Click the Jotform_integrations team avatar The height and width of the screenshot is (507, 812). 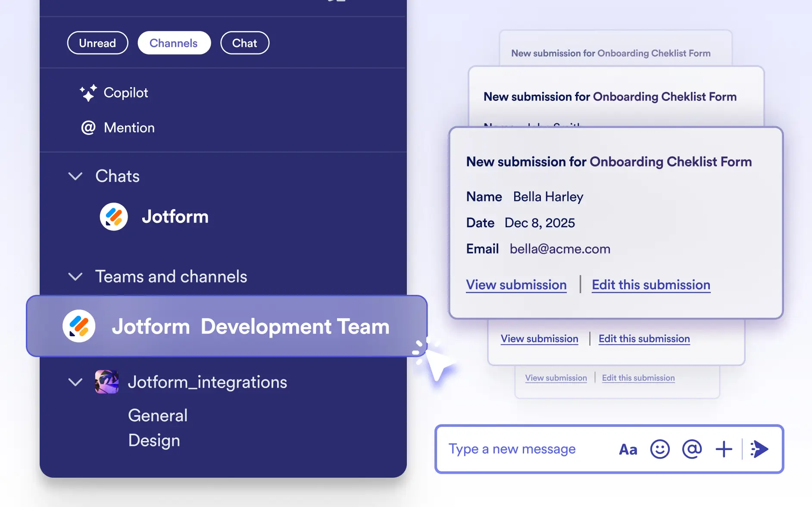(x=107, y=382)
